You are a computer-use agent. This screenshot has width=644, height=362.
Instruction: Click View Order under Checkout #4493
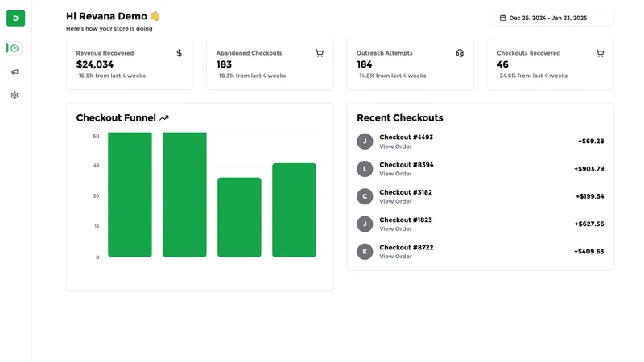tap(395, 146)
